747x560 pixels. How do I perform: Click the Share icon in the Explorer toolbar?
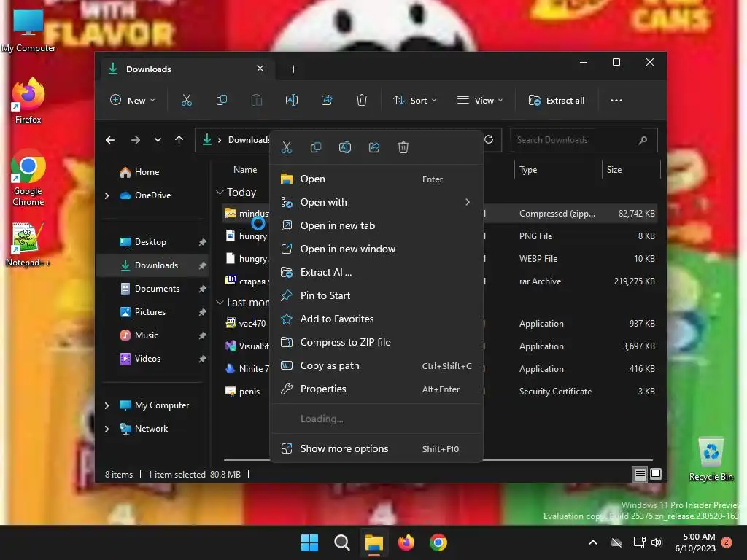[327, 100]
